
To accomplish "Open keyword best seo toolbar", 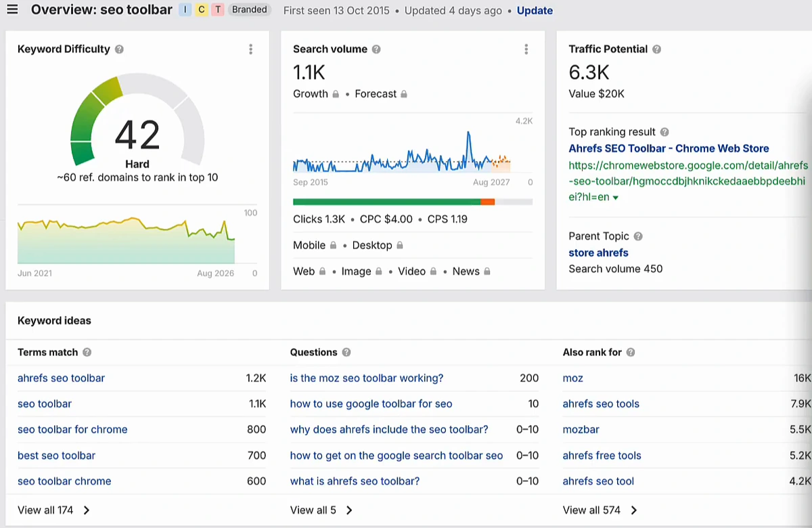I will [x=56, y=456].
